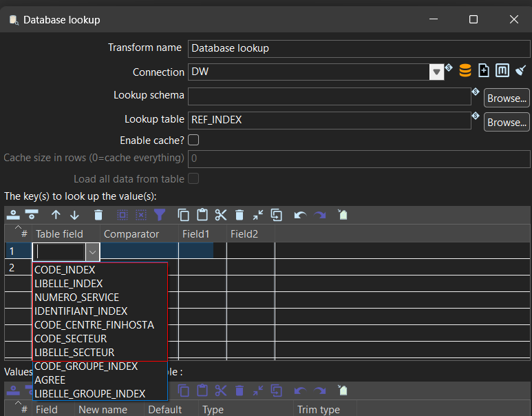Redo change in keys table
The height and width of the screenshot is (416, 532).
tap(319, 215)
